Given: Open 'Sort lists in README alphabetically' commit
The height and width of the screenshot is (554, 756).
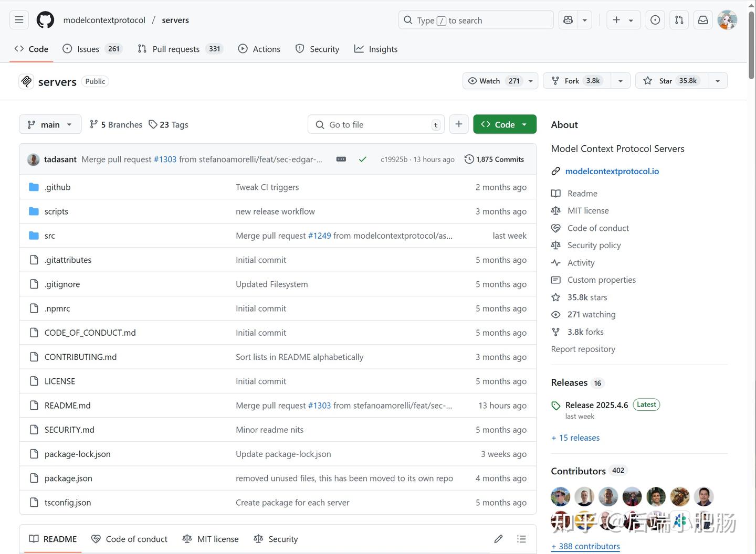Looking at the screenshot, I should [299, 357].
